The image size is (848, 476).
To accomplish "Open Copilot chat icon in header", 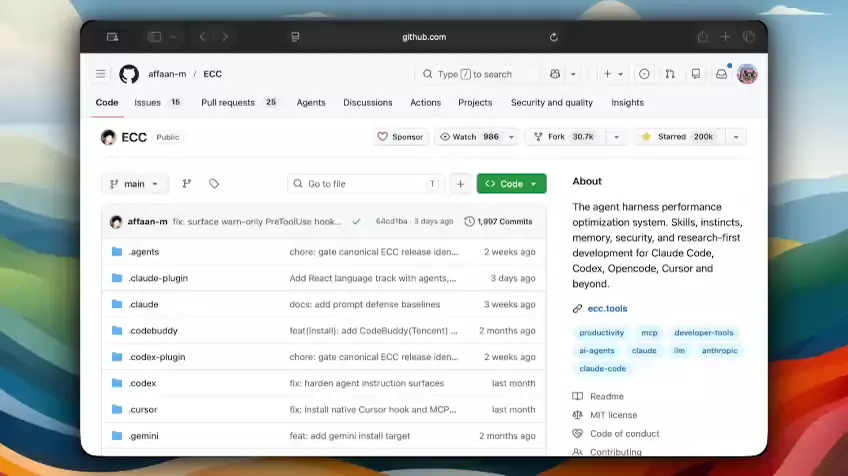I will 555,74.
